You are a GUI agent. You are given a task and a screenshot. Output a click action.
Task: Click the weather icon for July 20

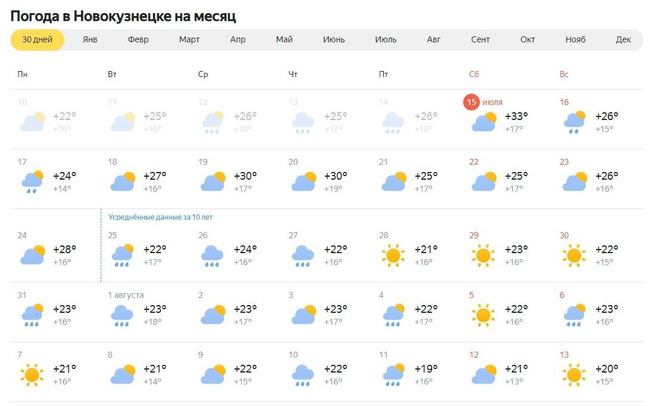point(303,182)
